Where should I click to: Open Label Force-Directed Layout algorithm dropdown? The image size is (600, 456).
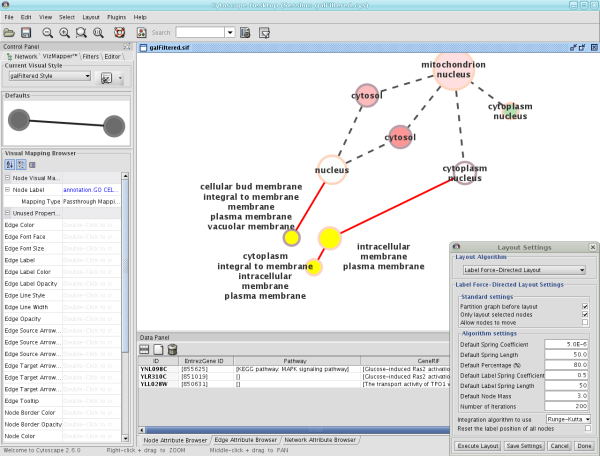(524, 270)
